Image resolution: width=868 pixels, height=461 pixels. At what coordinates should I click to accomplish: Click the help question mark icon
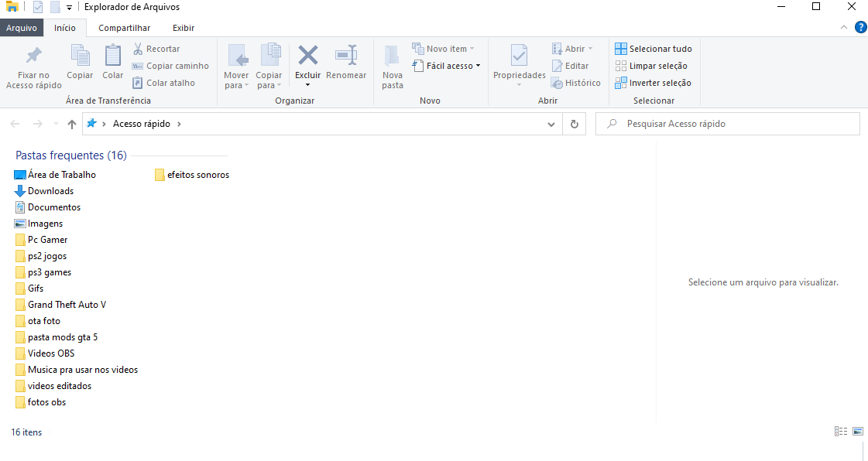click(861, 27)
